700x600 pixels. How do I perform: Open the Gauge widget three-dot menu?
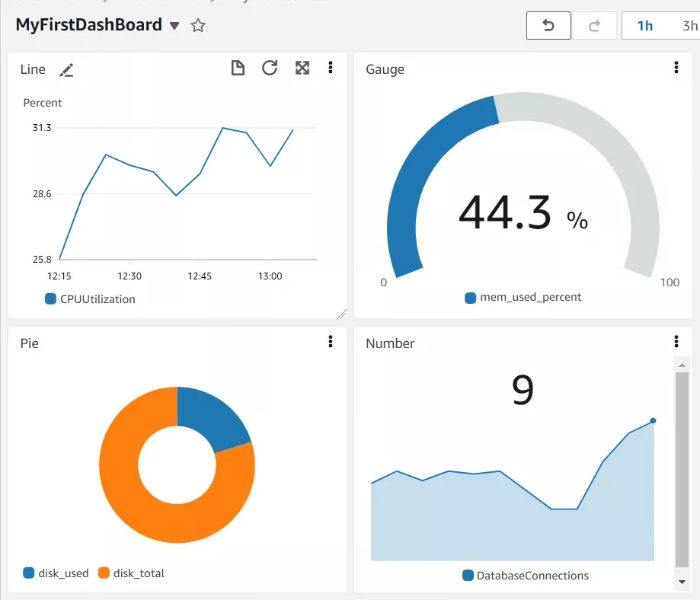click(x=676, y=69)
